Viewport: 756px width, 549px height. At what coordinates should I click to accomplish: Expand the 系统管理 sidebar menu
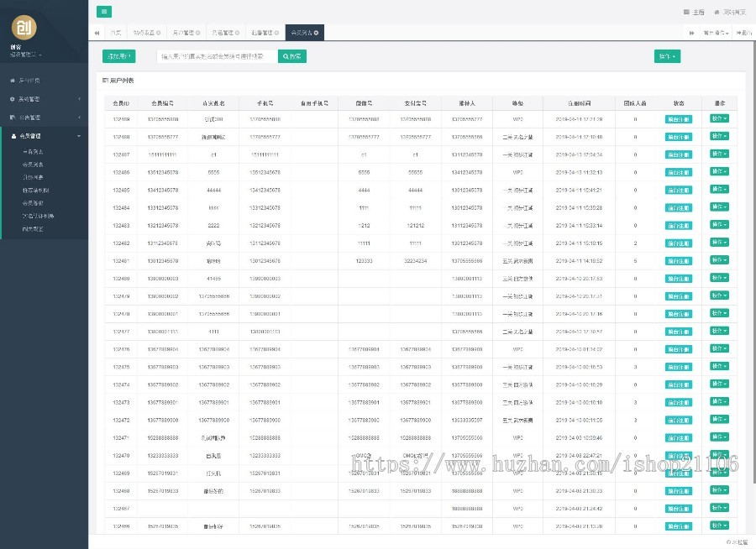pyautogui.click(x=44, y=99)
